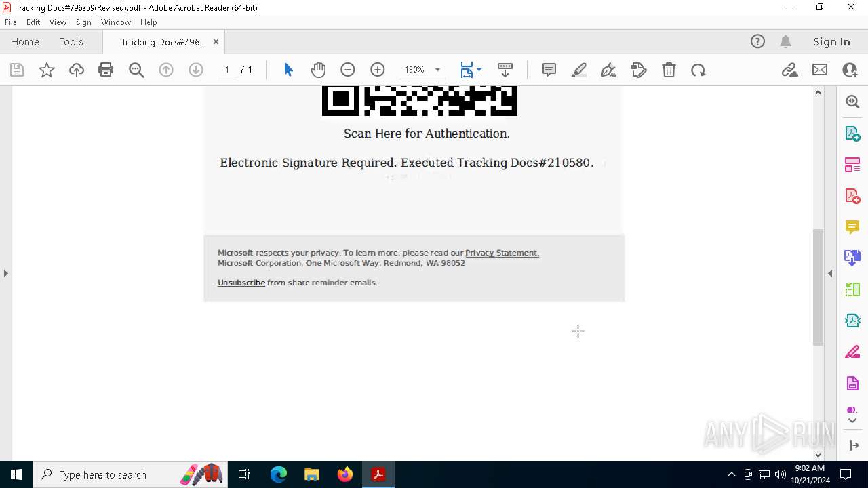Viewport: 868px width, 488px height.
Task: Close the Tracking Docs document tab
Action: click(x=216, y=42)
